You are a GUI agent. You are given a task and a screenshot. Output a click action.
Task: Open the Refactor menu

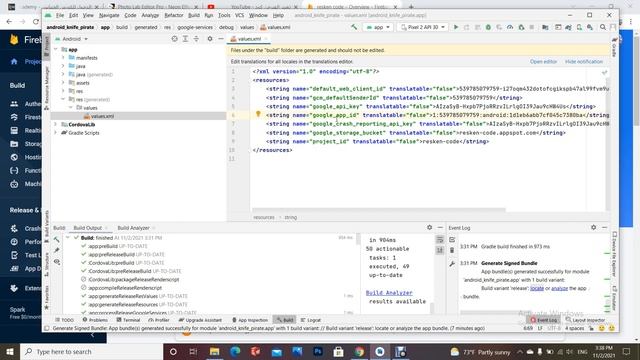coord(173,15)
